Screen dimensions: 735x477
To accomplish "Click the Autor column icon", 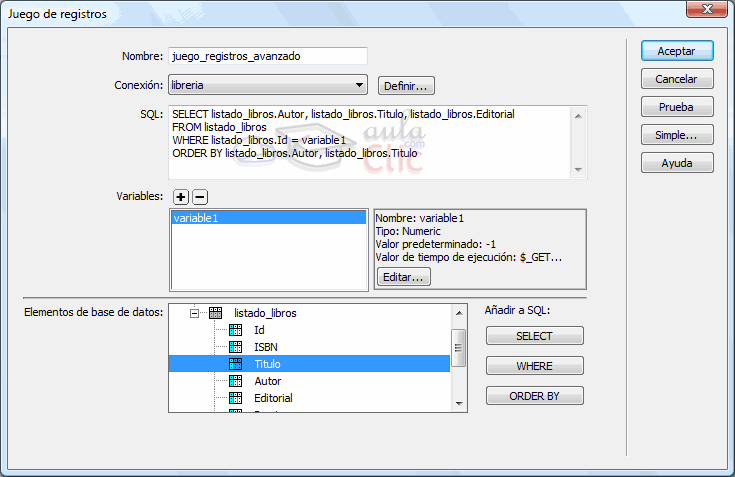I will coord(236,381).
